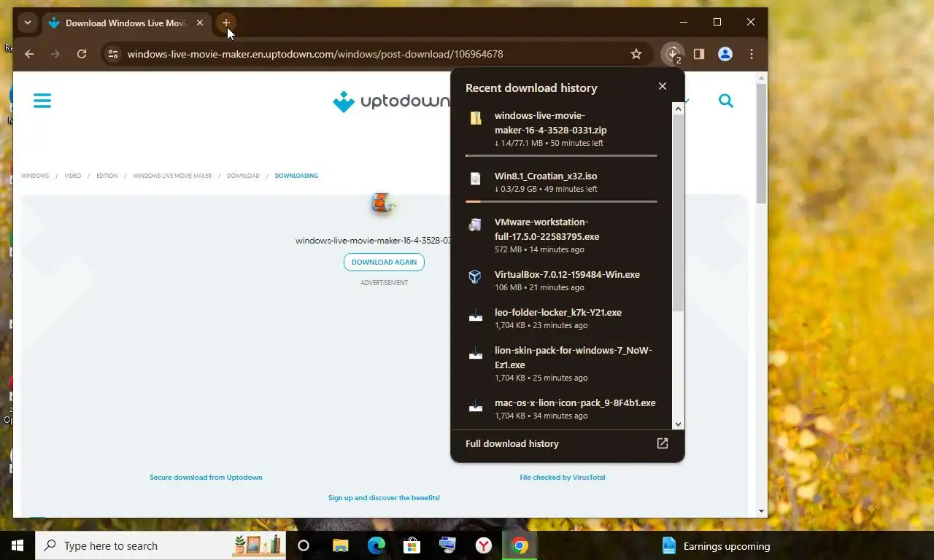Open VirtualBox-7.0.12-159484-Win.exe download

point(561,280)
